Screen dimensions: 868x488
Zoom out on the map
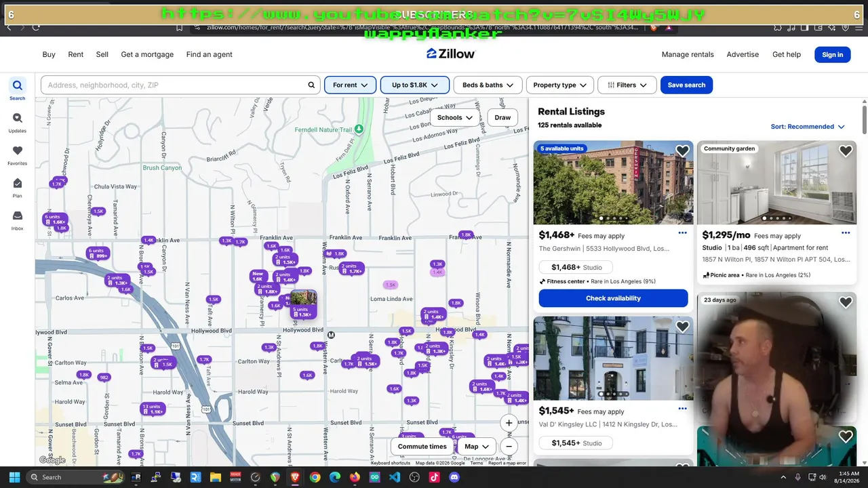tap(509, 447)
